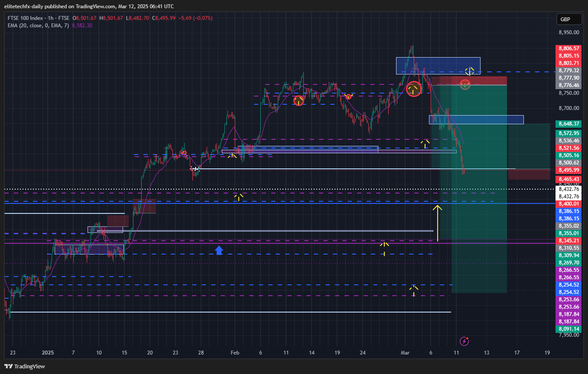Select the 8,572.95 green price label
This screenshot has height=374, width=588.
coord(569,133)
